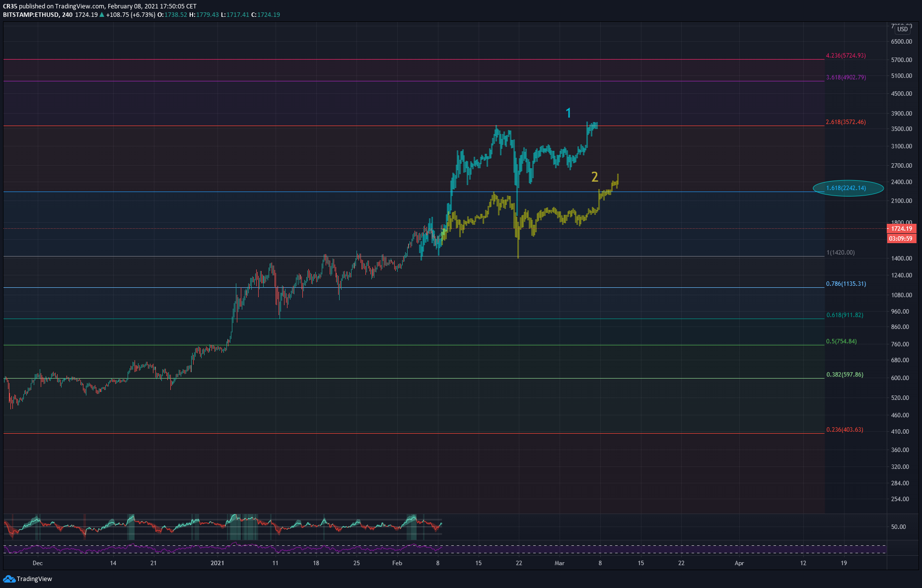Select the 2.618(3572.46) Fibonacci label
This screenshot has height=588, width=922.
tap(846, 122)
